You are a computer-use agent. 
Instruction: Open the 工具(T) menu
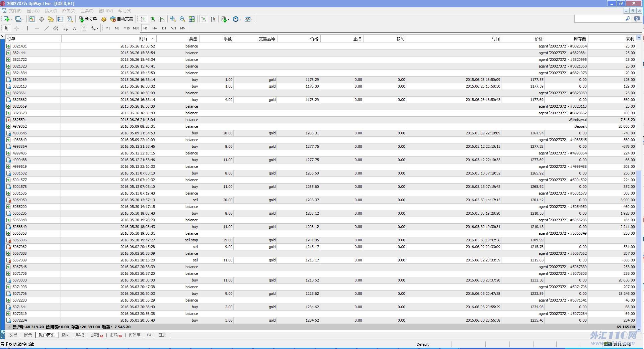point(87,11)
